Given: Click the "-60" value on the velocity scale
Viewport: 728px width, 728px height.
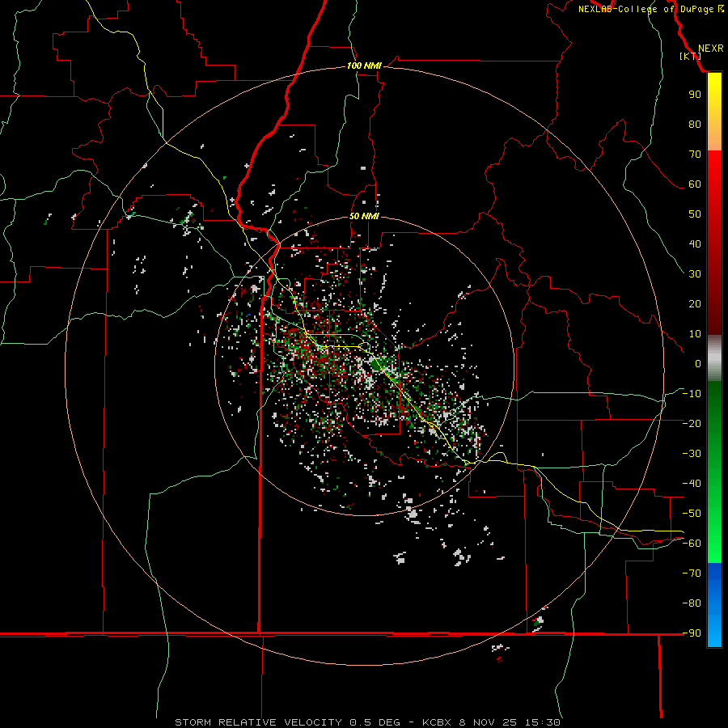Looking at the screenshot, I should (x=692, y=544).
